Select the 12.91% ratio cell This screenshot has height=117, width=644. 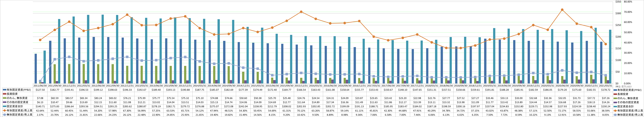562,114
